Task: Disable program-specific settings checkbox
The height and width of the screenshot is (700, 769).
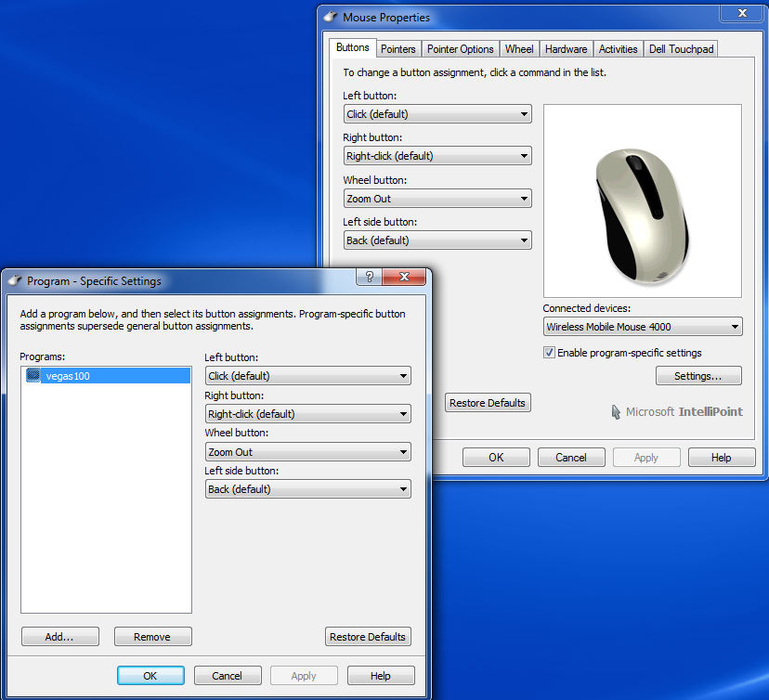Action: click(550, 353)
